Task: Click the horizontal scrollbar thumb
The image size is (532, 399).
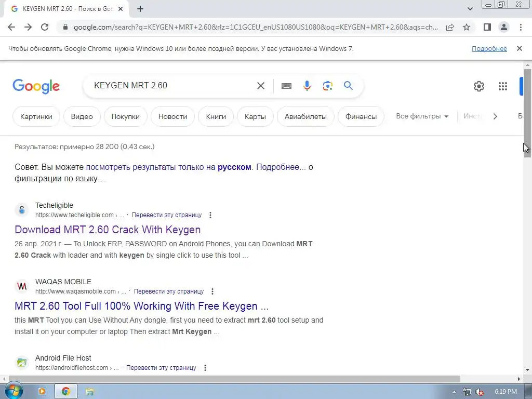Action: [x=234, y=379]
